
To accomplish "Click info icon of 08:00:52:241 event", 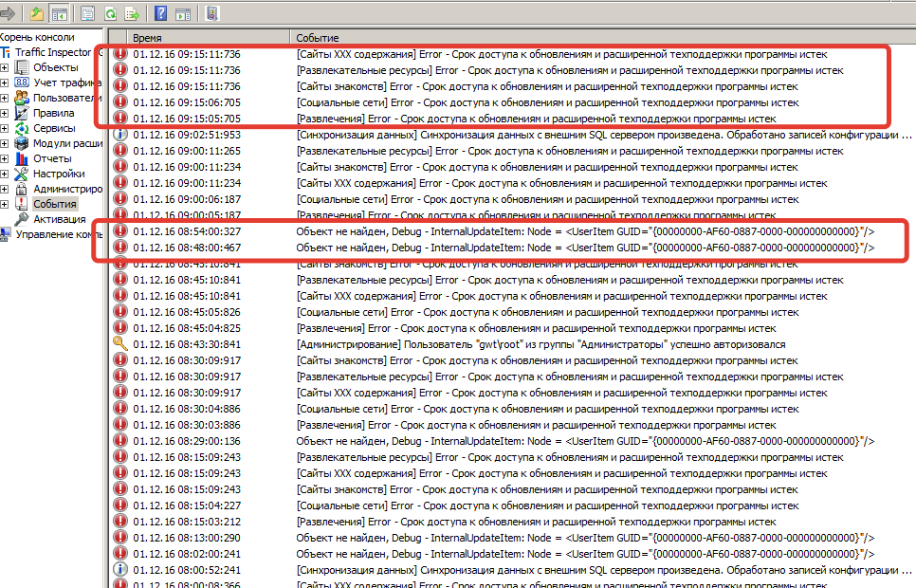I will click(119, 569).
